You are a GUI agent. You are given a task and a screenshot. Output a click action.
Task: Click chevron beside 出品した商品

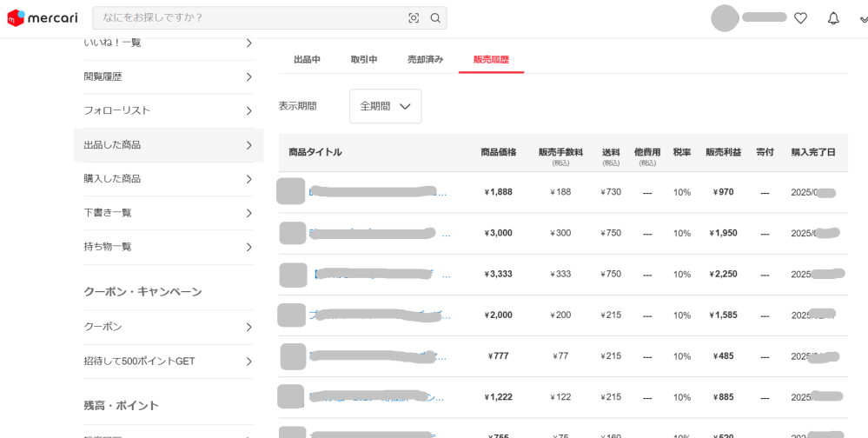click(248, 145)
